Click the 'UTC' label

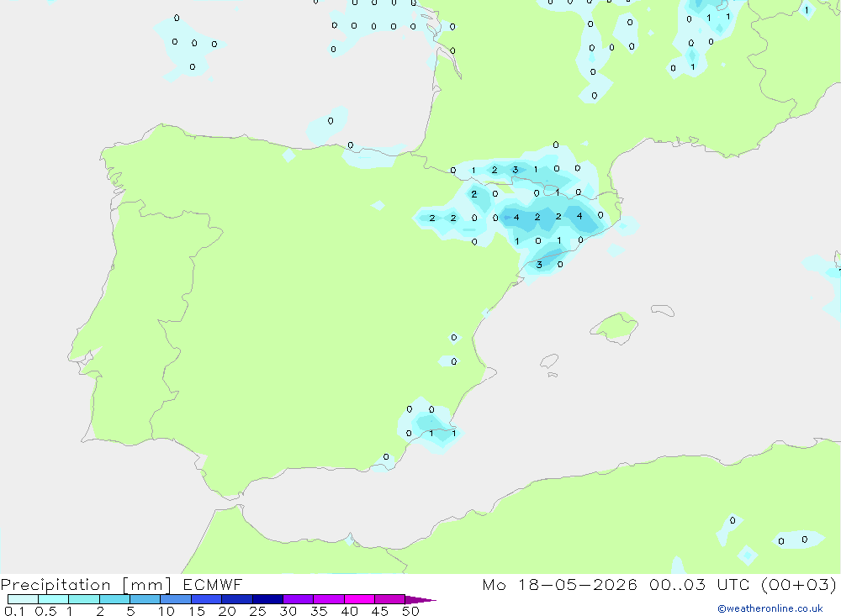[733, 584]
